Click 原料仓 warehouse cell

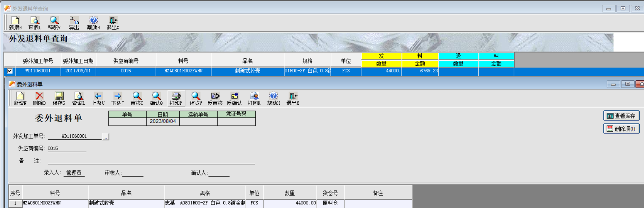pos(330,203)
